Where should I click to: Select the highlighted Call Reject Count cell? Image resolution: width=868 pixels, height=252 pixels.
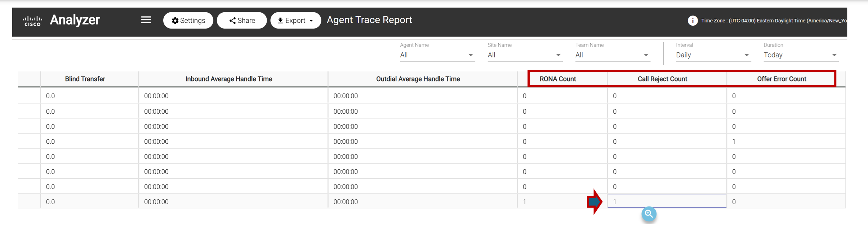click(667, 201)
